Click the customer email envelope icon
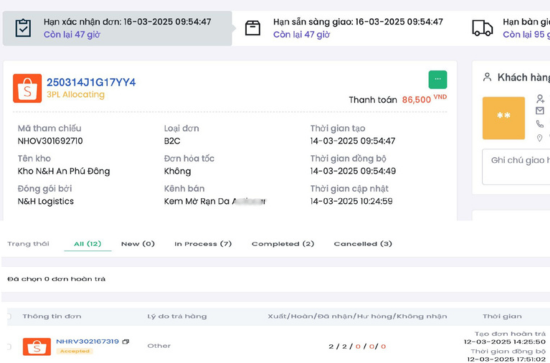 [x=540, y=111]
